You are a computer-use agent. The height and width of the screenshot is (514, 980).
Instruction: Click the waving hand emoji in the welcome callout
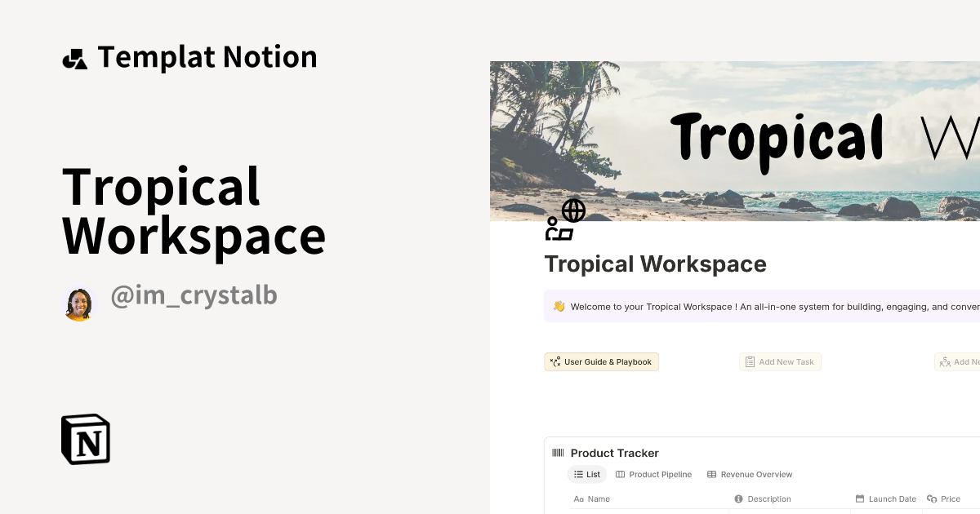coord(559,306)
